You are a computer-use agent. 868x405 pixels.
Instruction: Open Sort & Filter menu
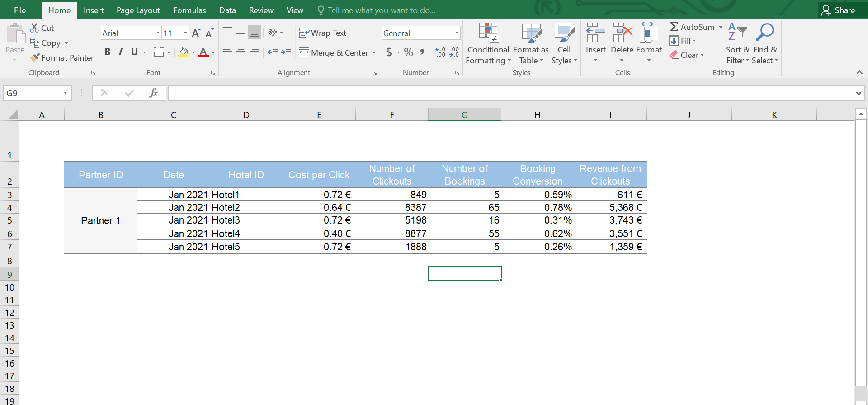click(738, 44)
